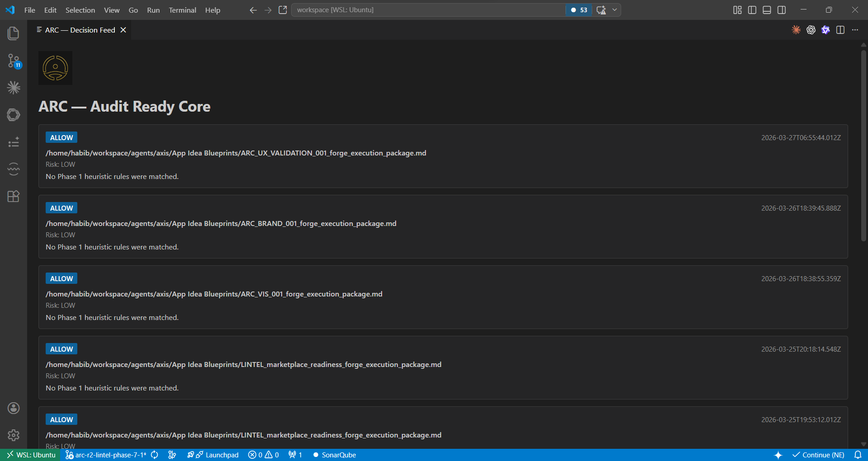Open Source Control with 11 pending changes
This screenshot has width=868, height=461.
click(13, 61)
